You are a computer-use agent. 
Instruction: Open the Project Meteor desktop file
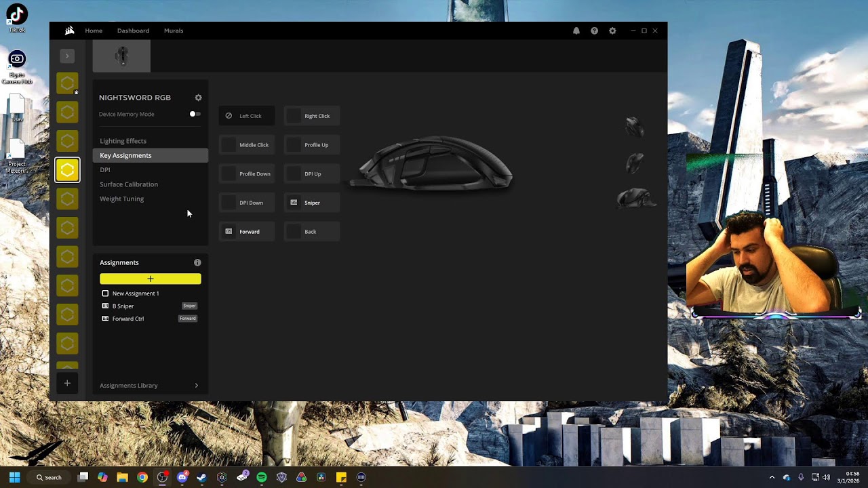coord(17,157)
